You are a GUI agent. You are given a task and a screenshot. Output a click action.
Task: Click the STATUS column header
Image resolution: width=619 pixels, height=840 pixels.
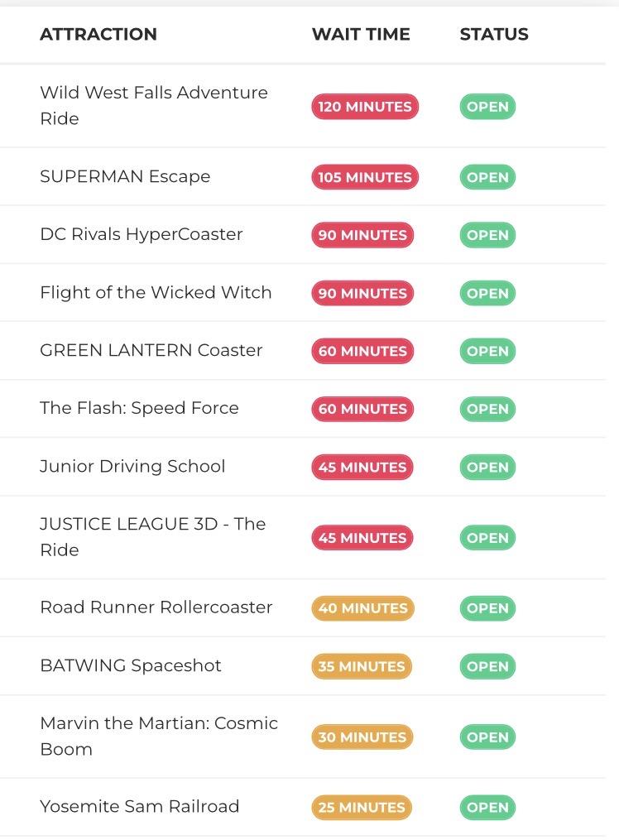pos(494,34)
